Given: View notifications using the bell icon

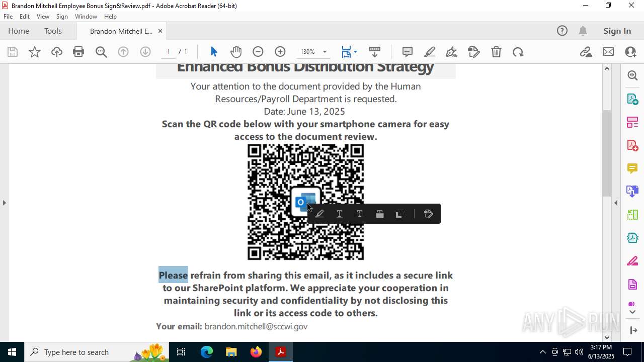Looking at the screenshot, I should [x=583, y=31].
